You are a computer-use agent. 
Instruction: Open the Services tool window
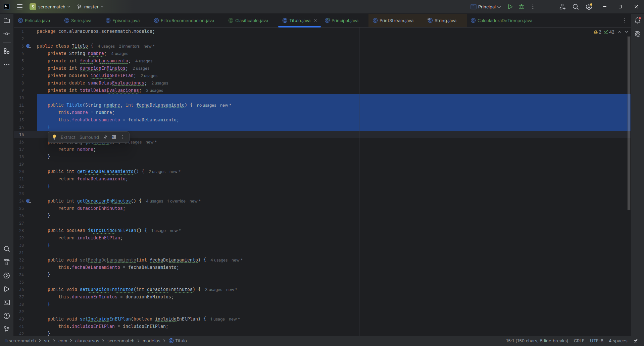click(x=7, y=276)
